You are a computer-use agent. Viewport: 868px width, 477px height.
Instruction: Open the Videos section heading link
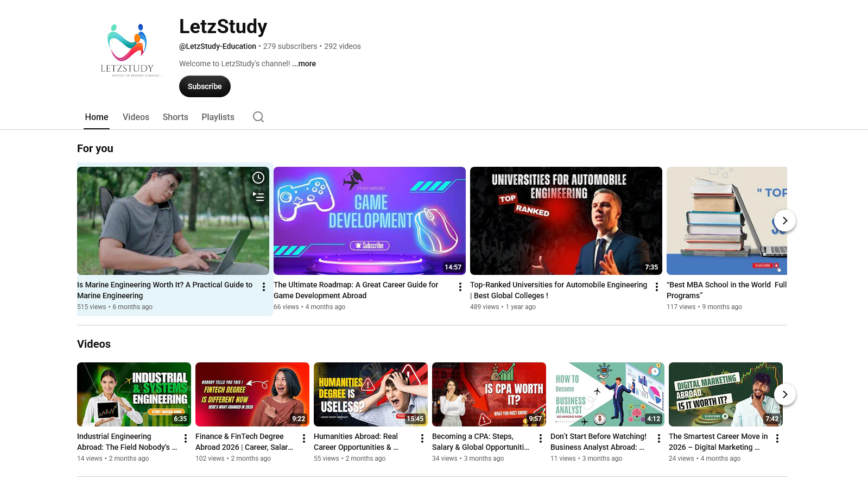click(94, 344)
